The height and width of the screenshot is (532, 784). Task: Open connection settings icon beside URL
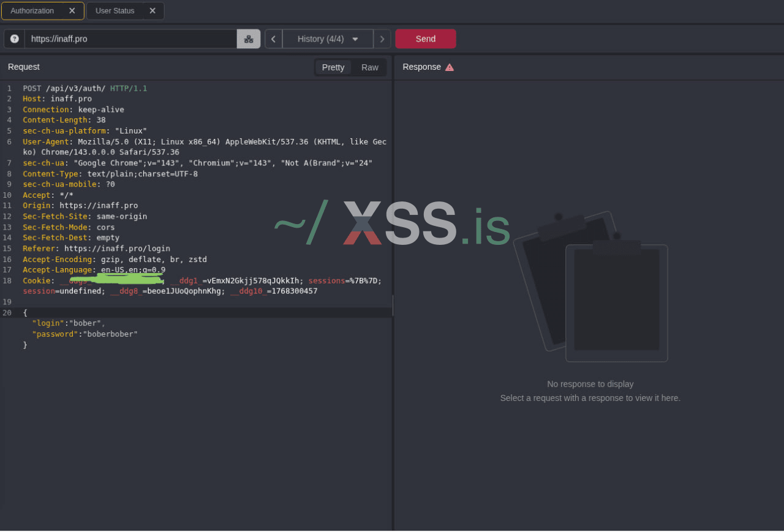(249, 39)
